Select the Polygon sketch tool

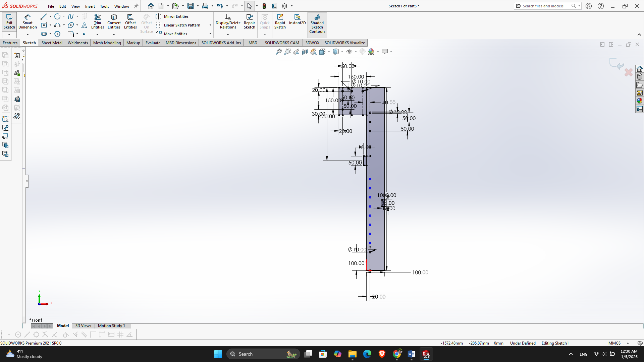point(57,34)
